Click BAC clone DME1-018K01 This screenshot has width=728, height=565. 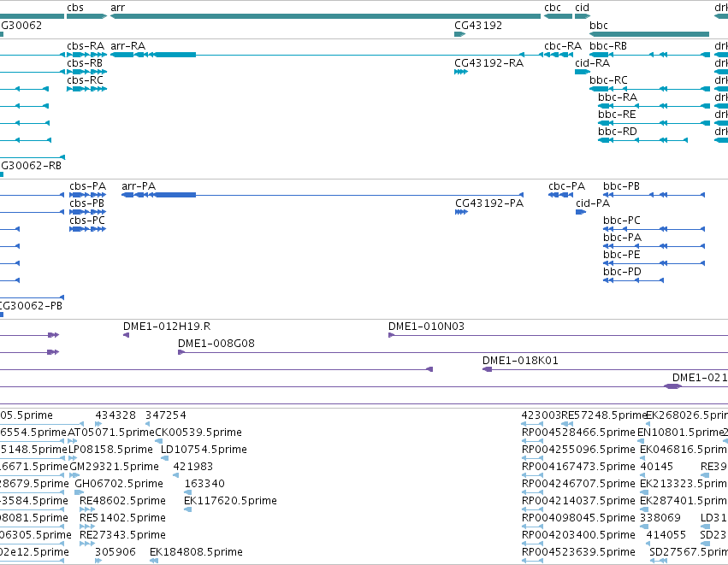[x=520, y=361]
